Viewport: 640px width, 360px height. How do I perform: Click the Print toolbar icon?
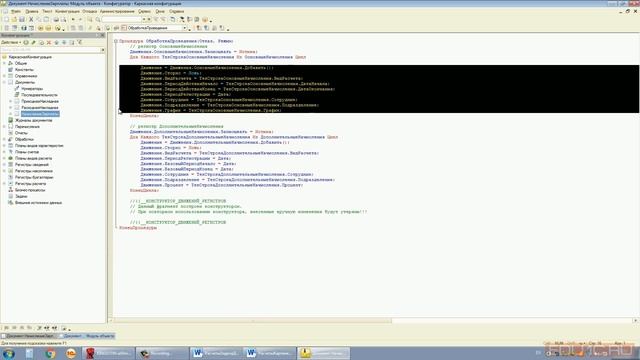tap(56, 20)
